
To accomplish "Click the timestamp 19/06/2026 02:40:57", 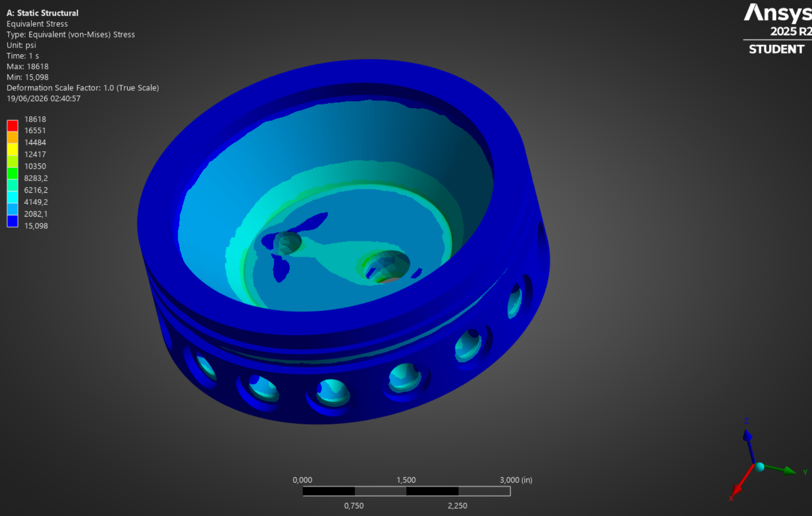I will [44, 99].
